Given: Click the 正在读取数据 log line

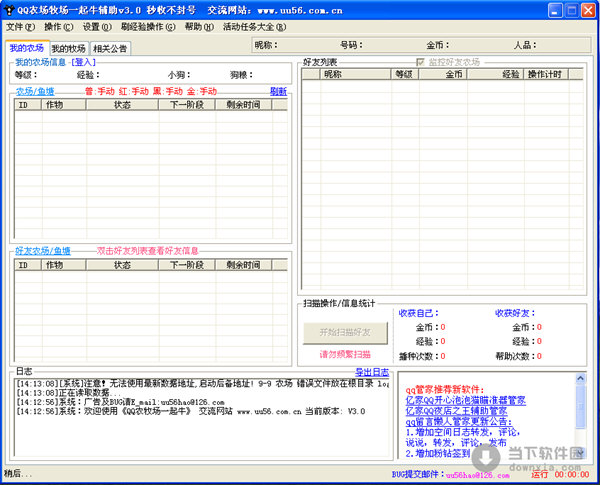Looking at the screenshot, I should click(69, 393).
